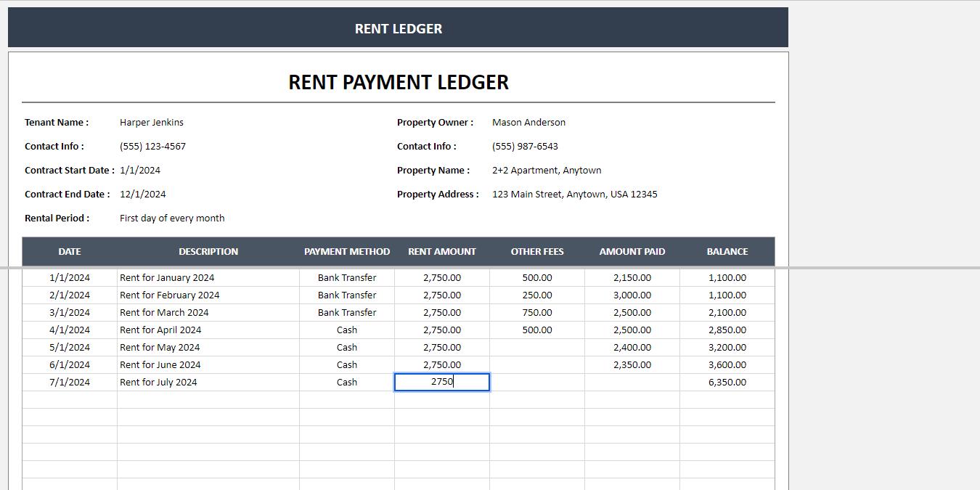Select 'Rent for January 2024' description
This screenshot has height=490, width=980.
pos(208,277)
